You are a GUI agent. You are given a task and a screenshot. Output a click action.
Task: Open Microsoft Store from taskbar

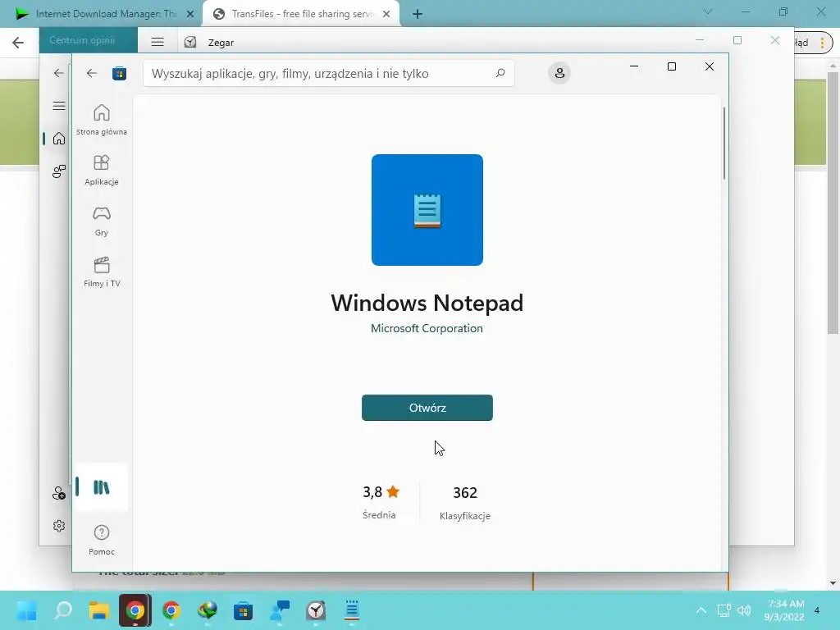coord(243,610)
